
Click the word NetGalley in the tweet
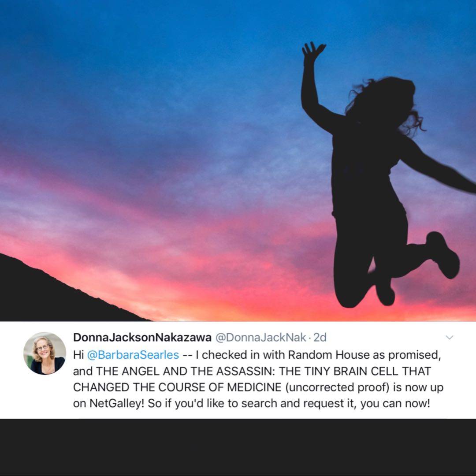coord(116,404)
